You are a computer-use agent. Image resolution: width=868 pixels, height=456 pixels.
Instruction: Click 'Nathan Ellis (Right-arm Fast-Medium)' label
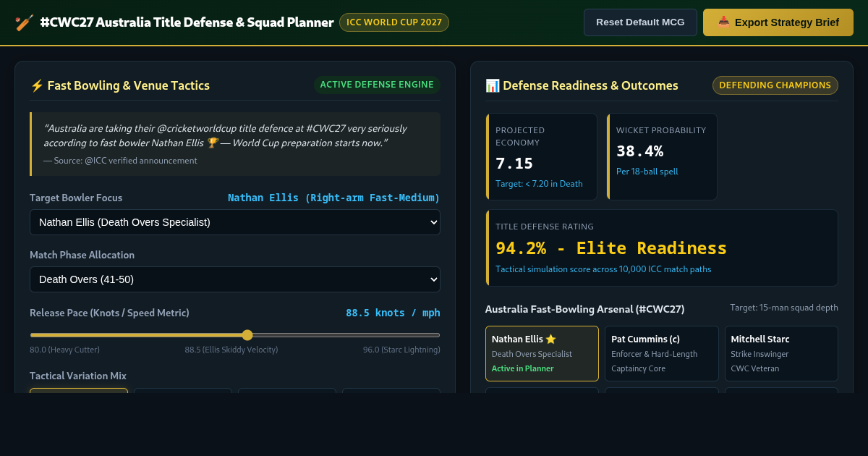tap(333, 198)
